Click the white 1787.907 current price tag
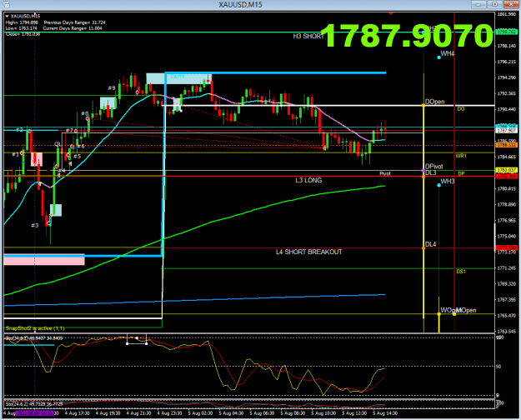Screen dimensions: 521x420 pos(506,131)
